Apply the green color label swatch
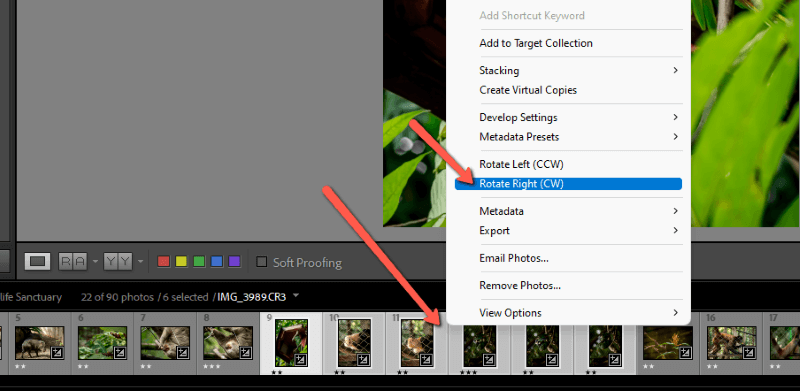The image size is (800, 391). (x=199, y=262)
